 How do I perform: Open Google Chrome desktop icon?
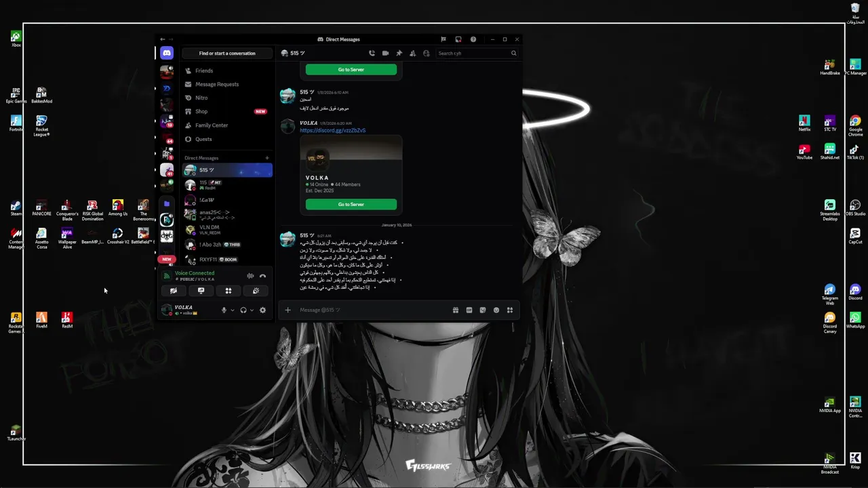pos(855,125)
